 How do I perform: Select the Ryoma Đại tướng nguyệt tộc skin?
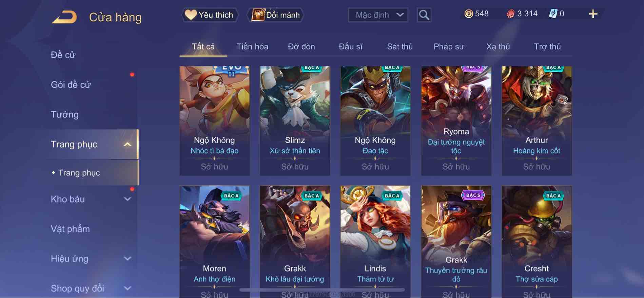click(456, 121)
